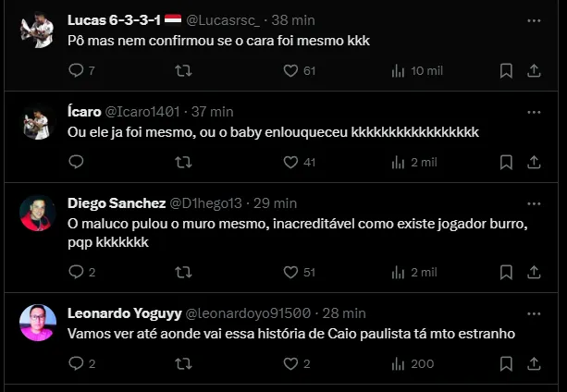Bookmark Leonardo Yoguyy's tweet
567x392 pixels.
[506, 363]
